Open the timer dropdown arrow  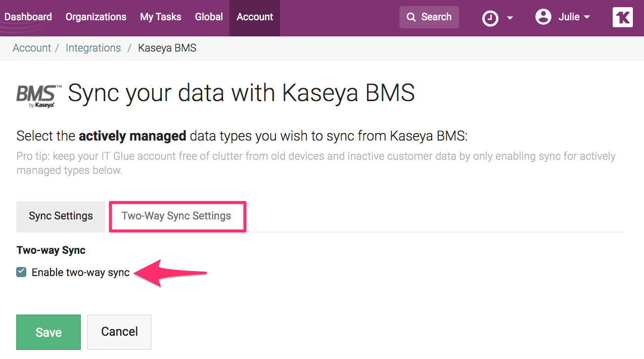click(510, 17)
